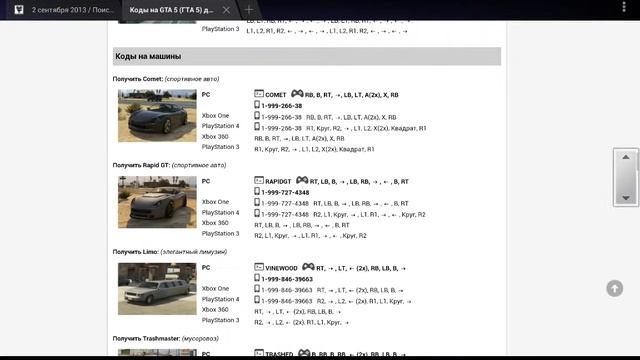Click 'Xbox One' label in Comet section
Image resolution: width=640 pixels, height=360 pixels.
click(x=215, y=116)
